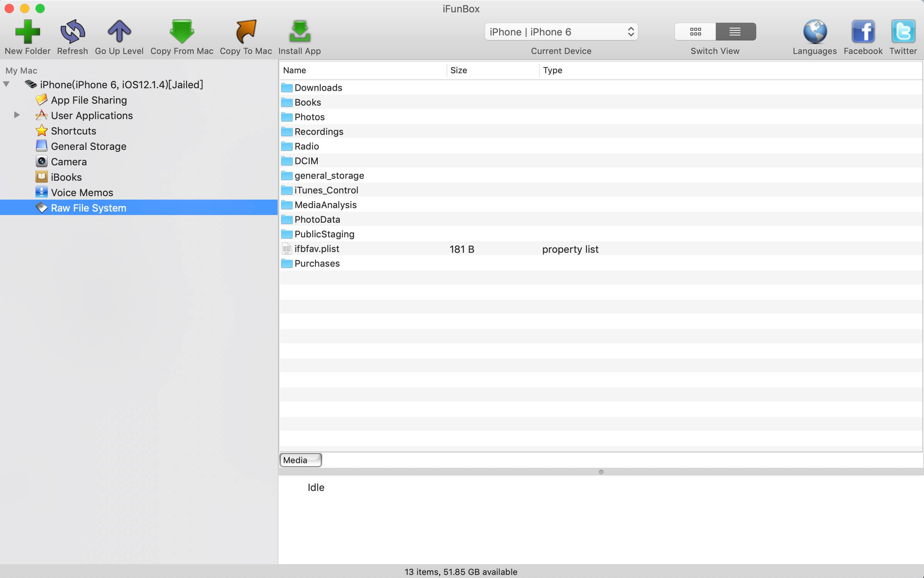This screenshot has height=578, width=924.
Task: Open the Facebook icon
Action: tap(863, 31)
